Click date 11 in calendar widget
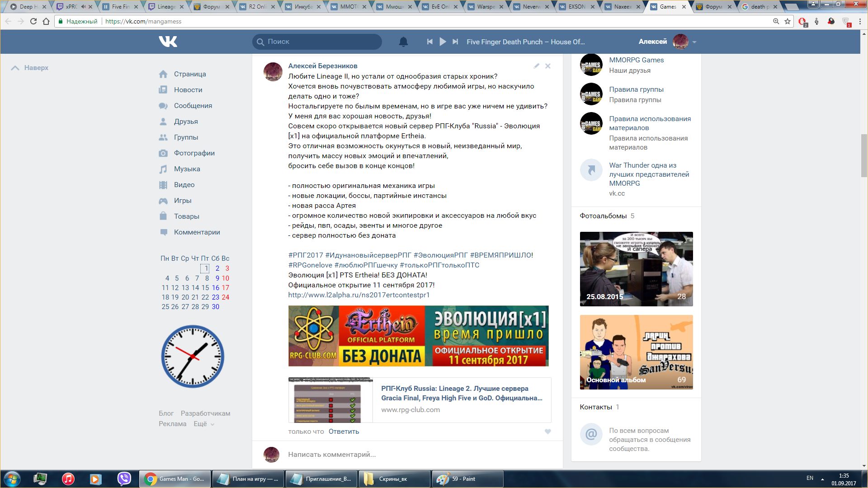Image resolution: width=868 pixels, height=488 pixels. 165,288
